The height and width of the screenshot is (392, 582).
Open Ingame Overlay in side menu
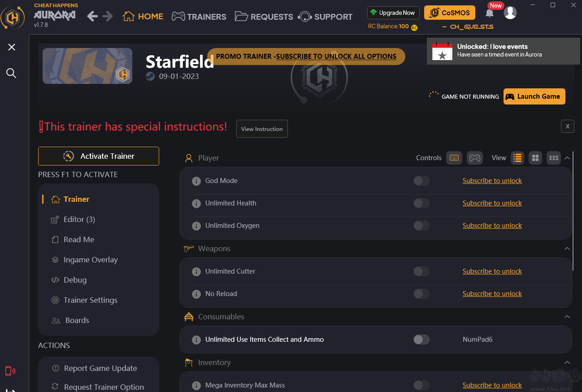coord(84,260)
